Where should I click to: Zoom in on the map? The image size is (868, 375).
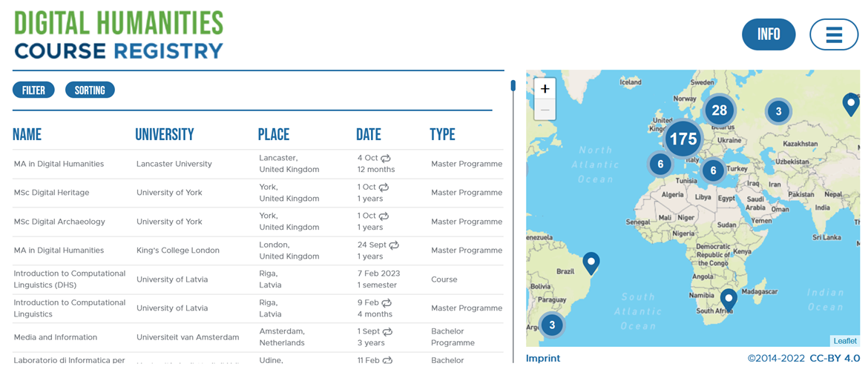[x=545, y=89]
